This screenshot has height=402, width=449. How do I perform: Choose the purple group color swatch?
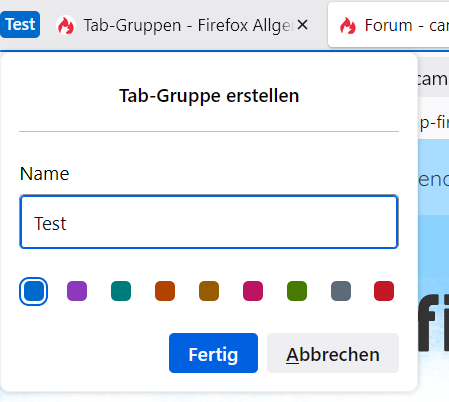77,291
